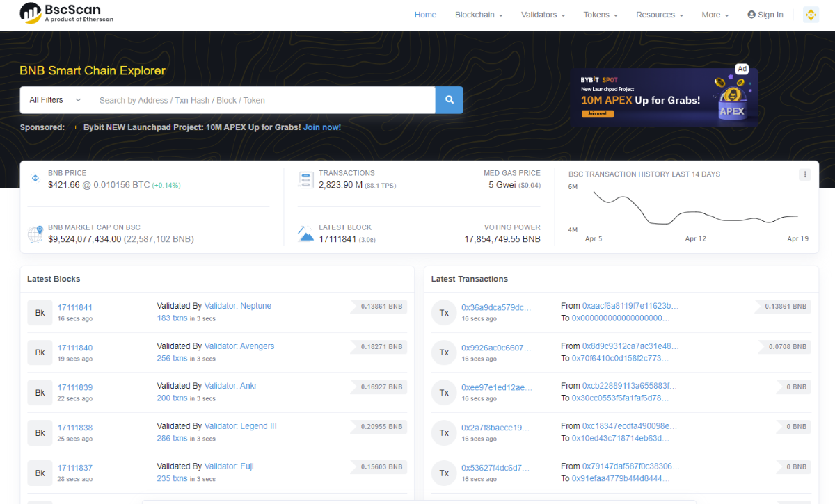
Task: Click Bk icon for block 17111838
Action: click(x=40, y=433)
